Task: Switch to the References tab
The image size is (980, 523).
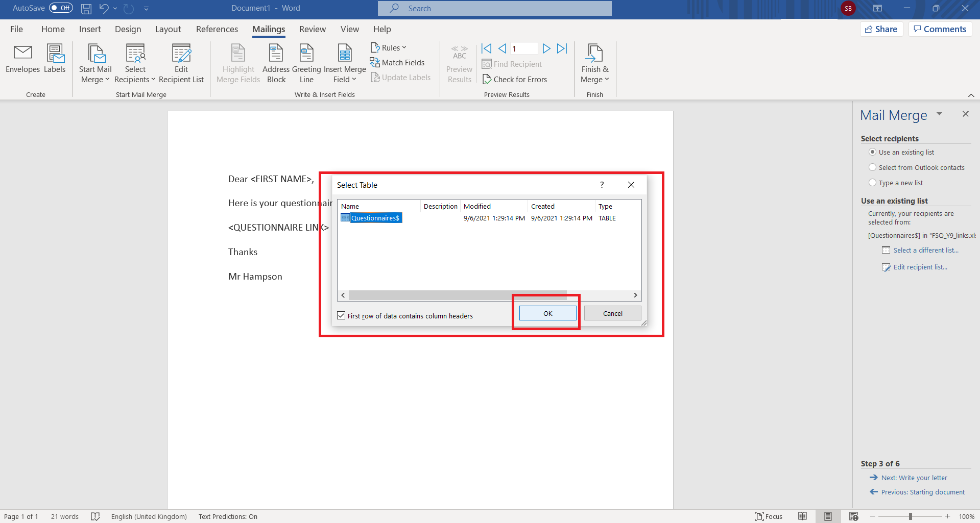Action: click(217, 30)
